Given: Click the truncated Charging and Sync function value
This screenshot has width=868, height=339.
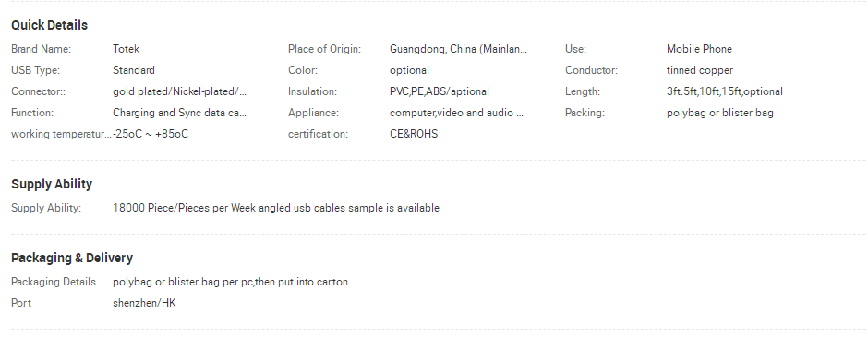Looking at the screenshot, I should coord(179,113).
